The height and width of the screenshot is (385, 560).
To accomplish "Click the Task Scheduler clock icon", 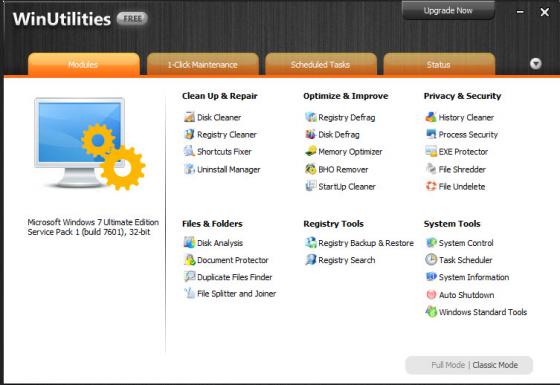I will point(431,260).
